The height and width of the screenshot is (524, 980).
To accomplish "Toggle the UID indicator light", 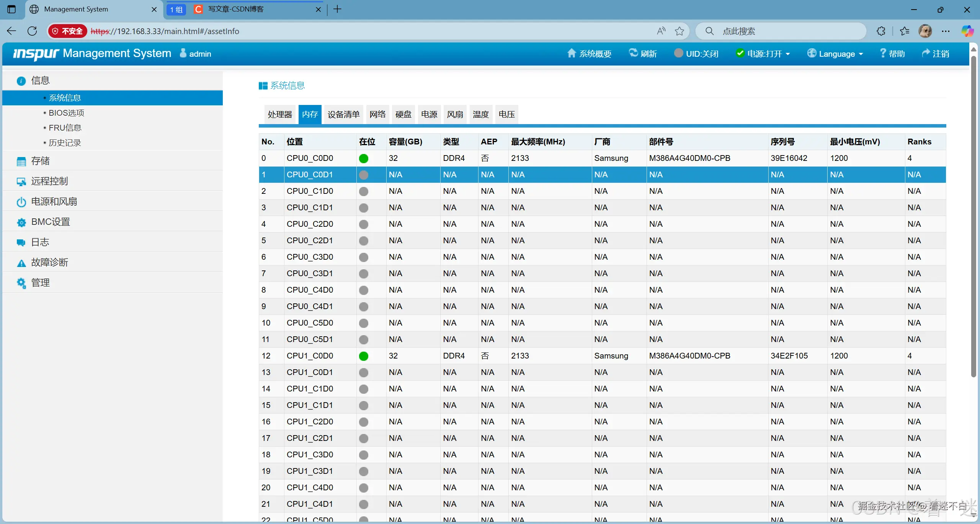I will tap(678, 53).
